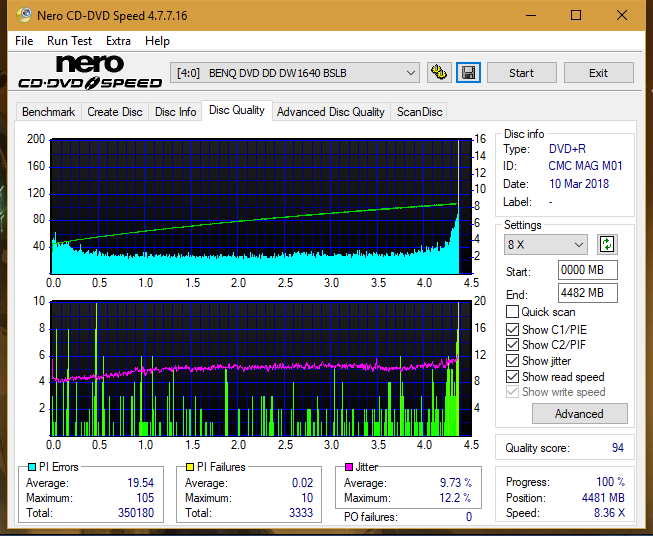This screenshot has height=536, width=653.
Task: Click the Start 0000 MB input field
Action: [588, 270]
